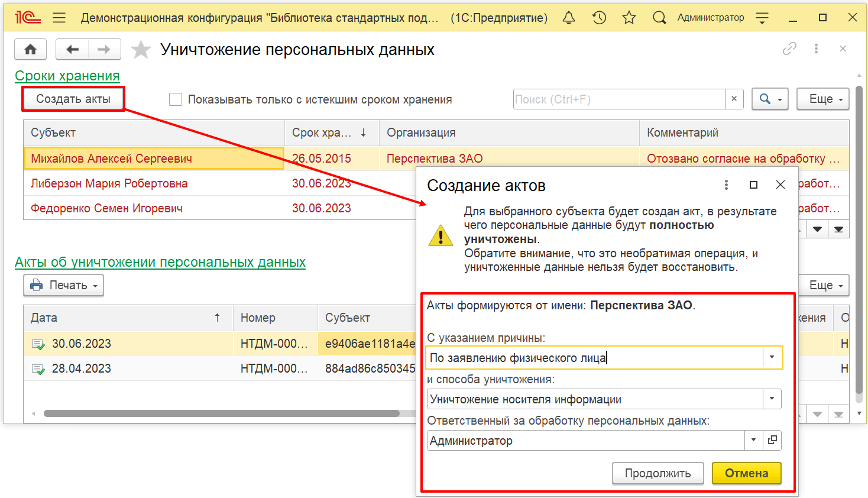Add page to favorites star
The height and width of the screenshot is (498, 868).
point(141,50)
